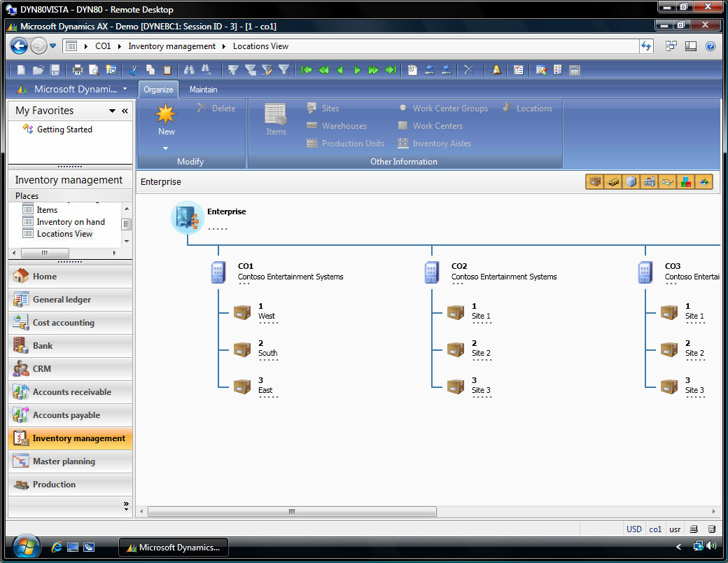Image resolution: width=728 pixels, height=563 pixels.
Task: Click the binoculars Find icon
Action: (189, 70)
